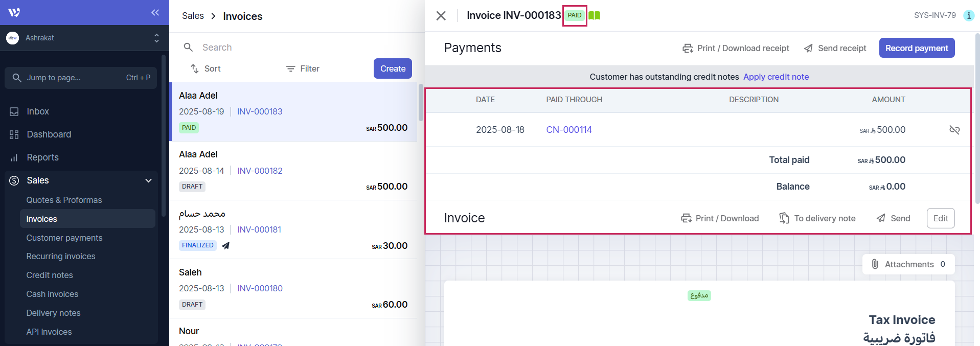This screenshot has height=346, width=980.
Task: Open credit note CN-000114 link
Action: click(568, 130)
